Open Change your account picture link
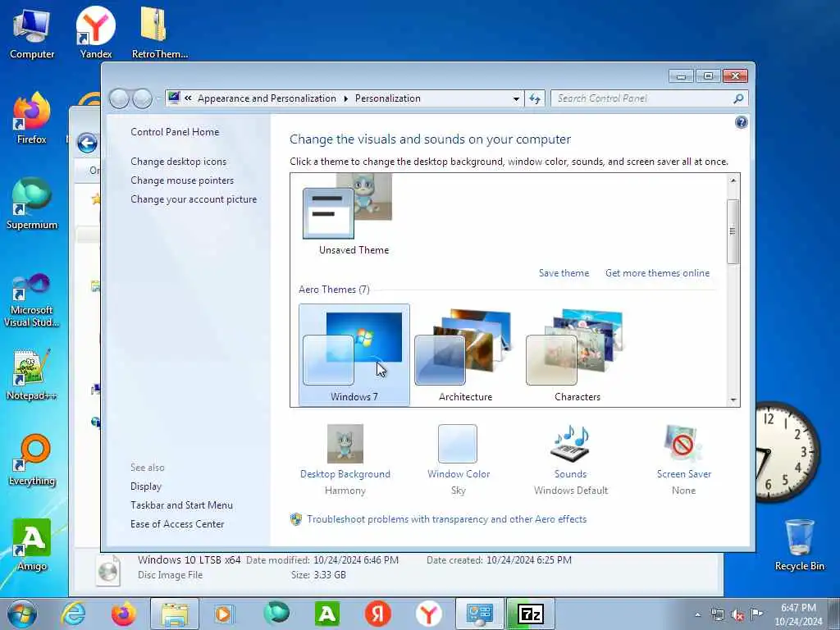 tap(194, 199)
